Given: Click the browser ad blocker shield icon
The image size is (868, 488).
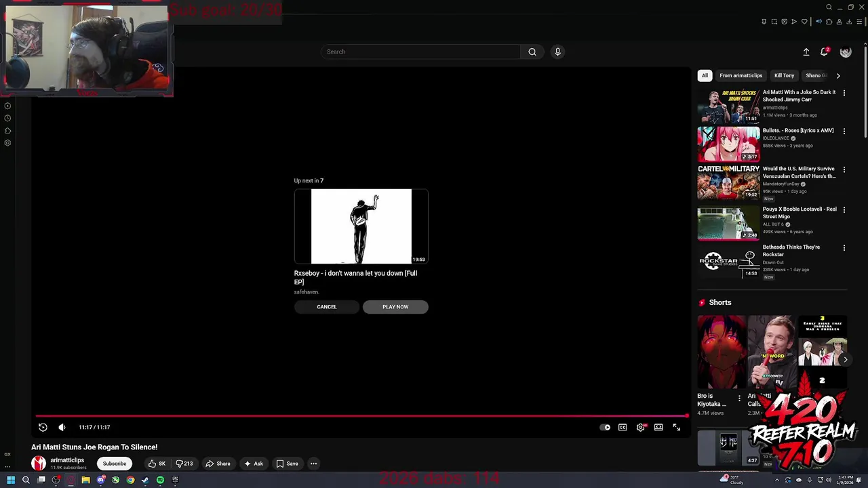Looking at the screenshot, I should [785, 22].
